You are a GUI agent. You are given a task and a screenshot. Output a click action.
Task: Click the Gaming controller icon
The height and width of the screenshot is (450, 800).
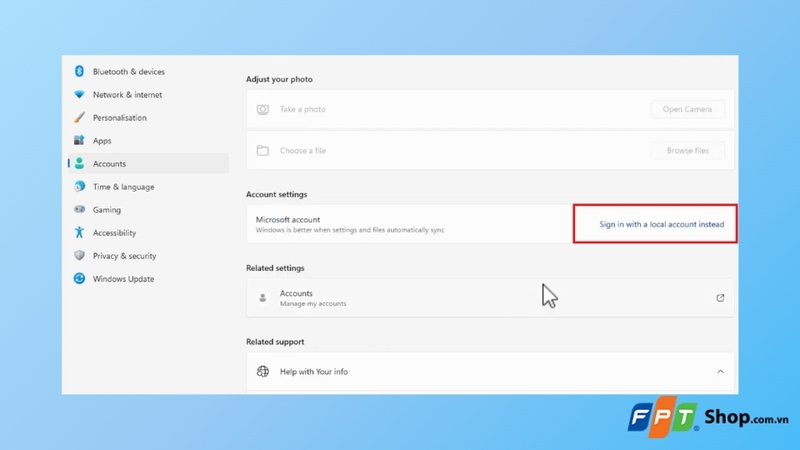(x=79, y=209)
